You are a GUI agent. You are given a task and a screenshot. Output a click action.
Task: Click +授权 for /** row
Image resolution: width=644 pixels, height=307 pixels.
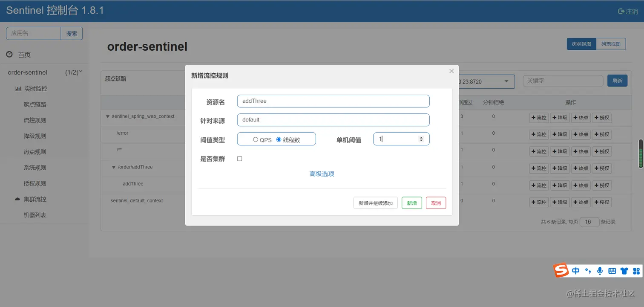coord(601,151)
